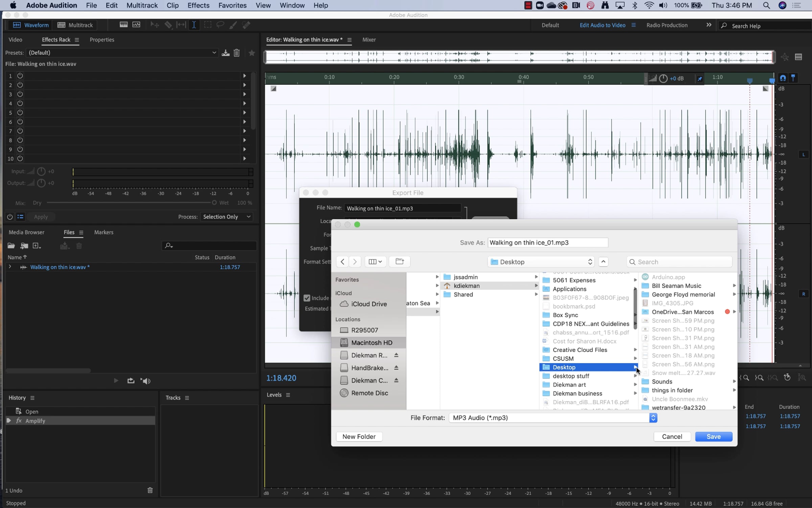812x508 pixels.
Task: Click the create new folder icon in save dialog
Action: click(x=400, y=261)
